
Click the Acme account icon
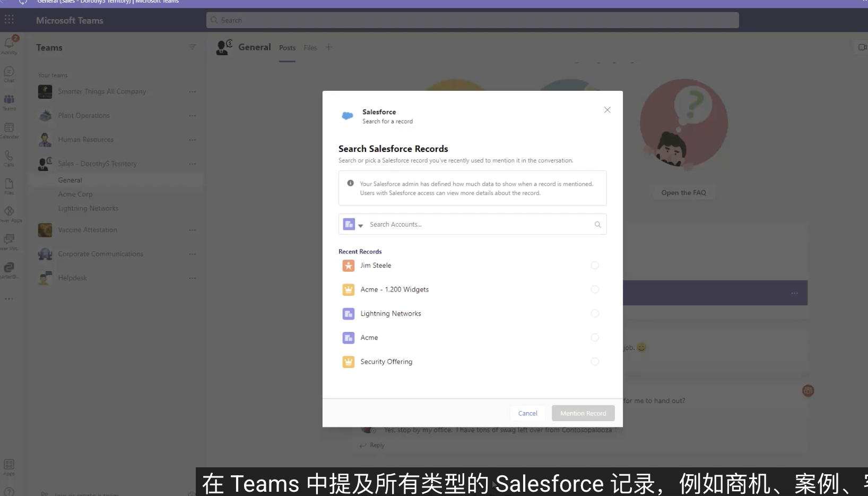pyautogui.click(x=349, y=338)
